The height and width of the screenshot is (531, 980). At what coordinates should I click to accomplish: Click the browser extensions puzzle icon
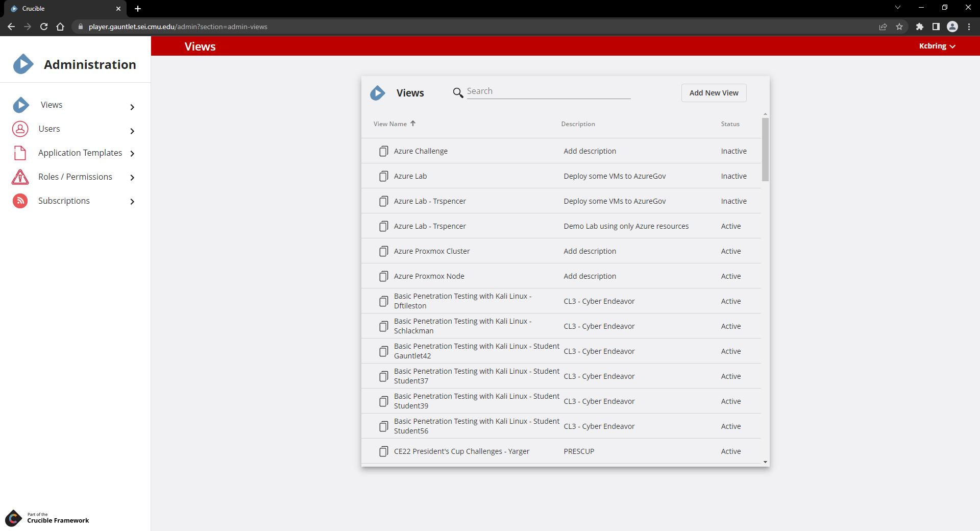click(x=919, y=27)
